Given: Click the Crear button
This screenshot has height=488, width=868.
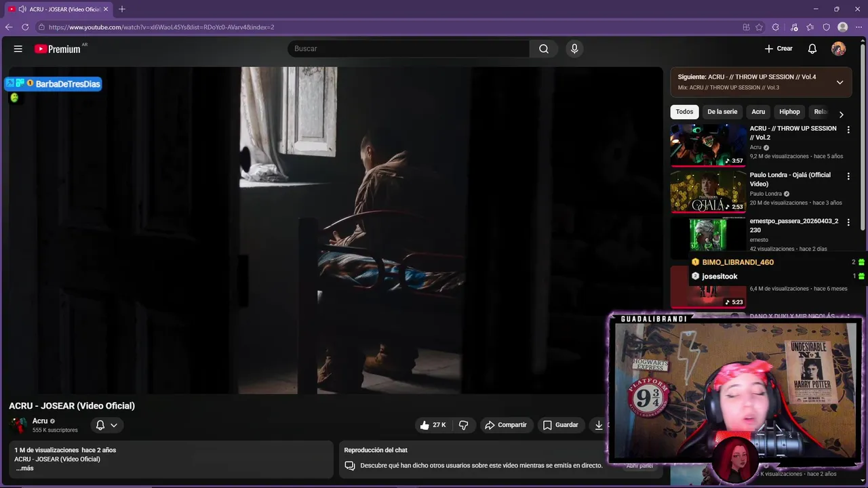Looking at the screenshot, I should [x=778, y=49].
